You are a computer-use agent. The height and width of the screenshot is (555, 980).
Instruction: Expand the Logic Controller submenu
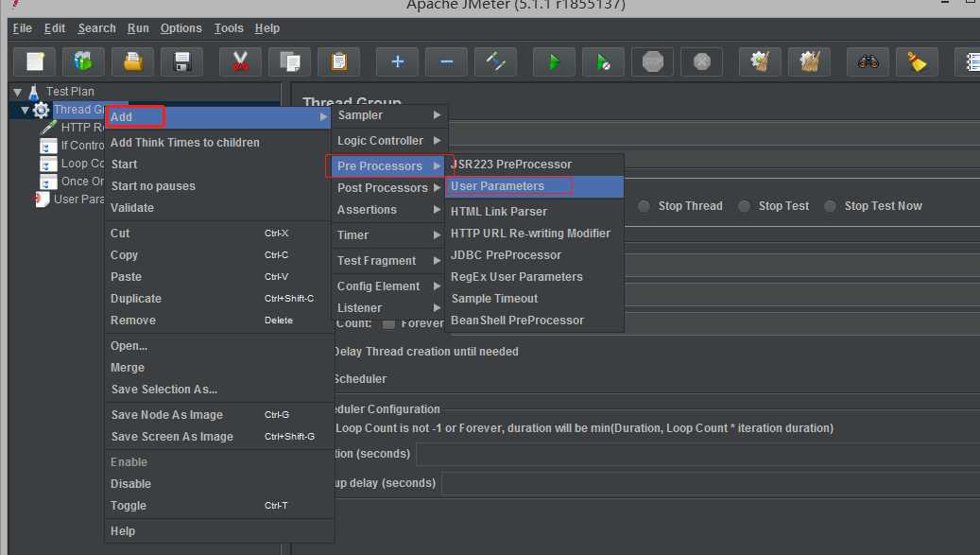click(389, 141)
